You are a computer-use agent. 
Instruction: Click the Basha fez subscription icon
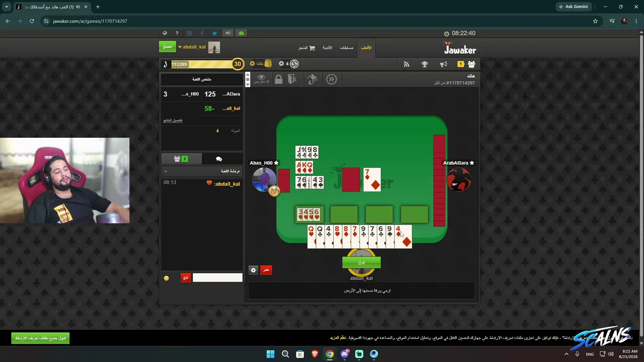268,64
